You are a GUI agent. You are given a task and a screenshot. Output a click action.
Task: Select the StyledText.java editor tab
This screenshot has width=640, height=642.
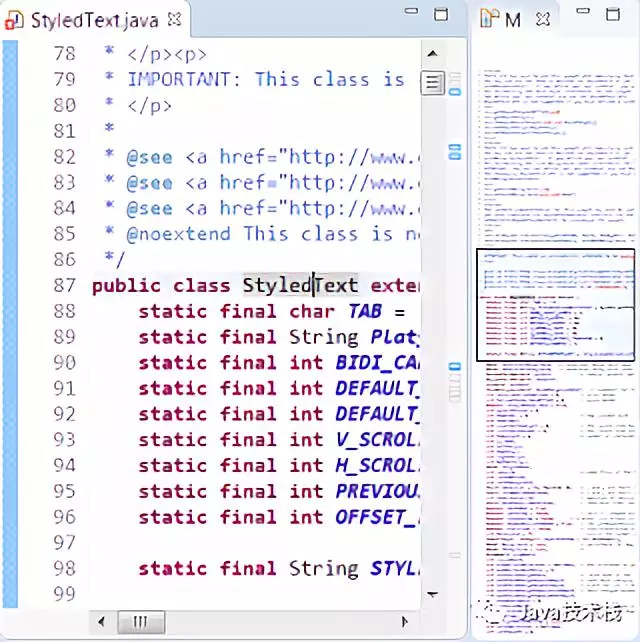[94, 20]
